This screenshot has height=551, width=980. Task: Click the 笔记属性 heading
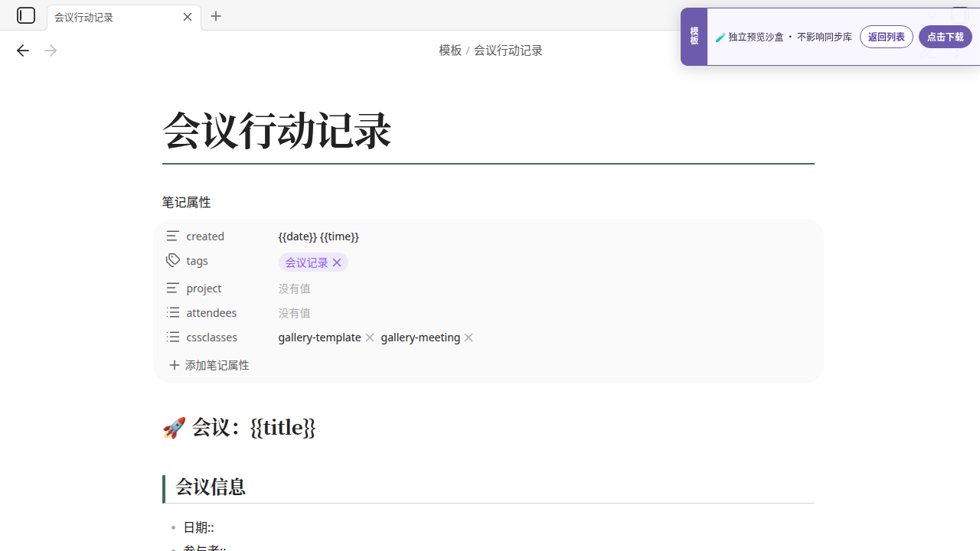point(186,202)
